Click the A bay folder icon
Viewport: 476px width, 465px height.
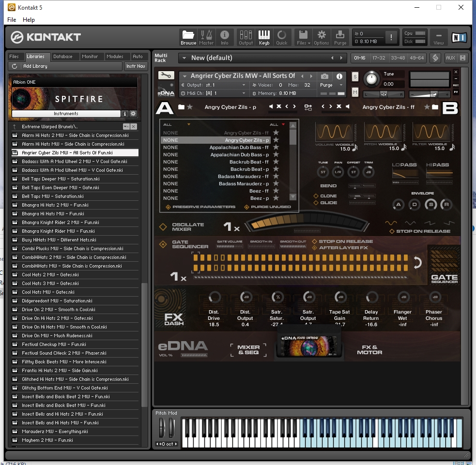[181, 107]
